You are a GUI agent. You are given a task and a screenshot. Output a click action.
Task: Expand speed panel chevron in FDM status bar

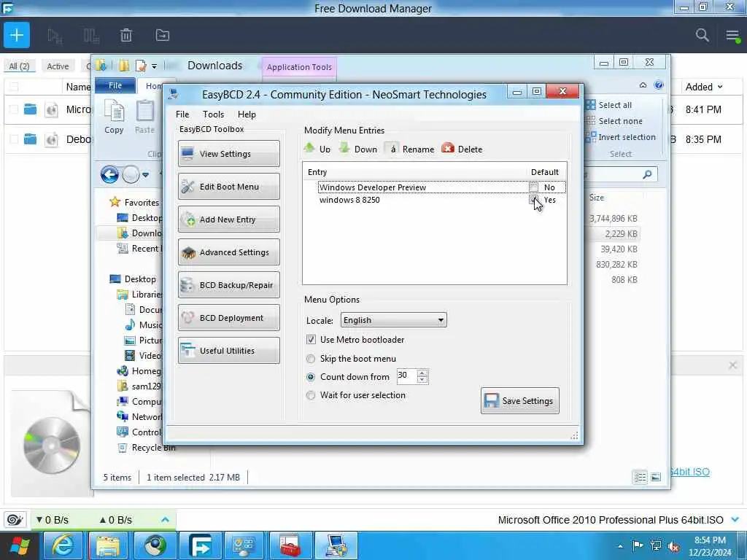point(165,519)
